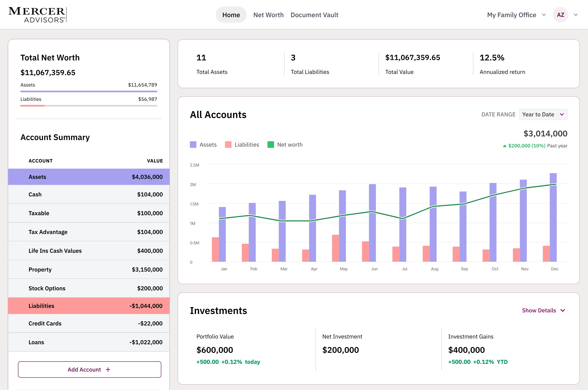Click the ACCOUNT column header
Image resolution: width=588 pixels, height=390 pixels.
tap(41, 161)
